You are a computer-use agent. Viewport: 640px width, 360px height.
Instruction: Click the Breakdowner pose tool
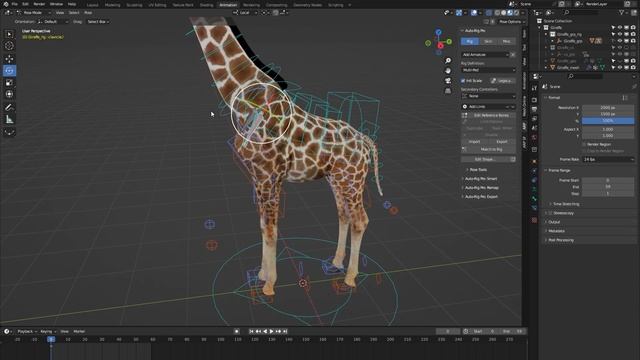pyautogui.click(x=9, y=132)
